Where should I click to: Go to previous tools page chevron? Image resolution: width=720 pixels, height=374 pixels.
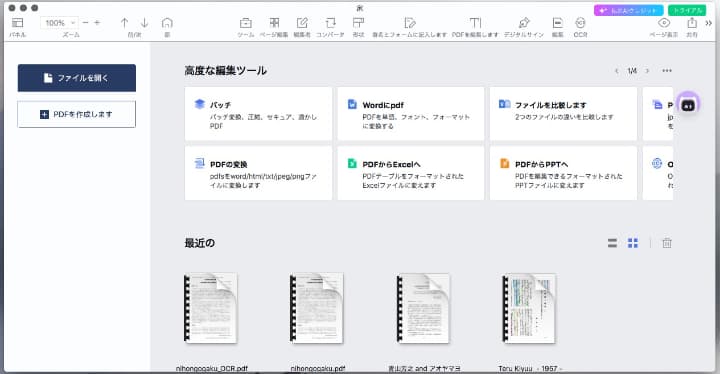tap(616, 71)
